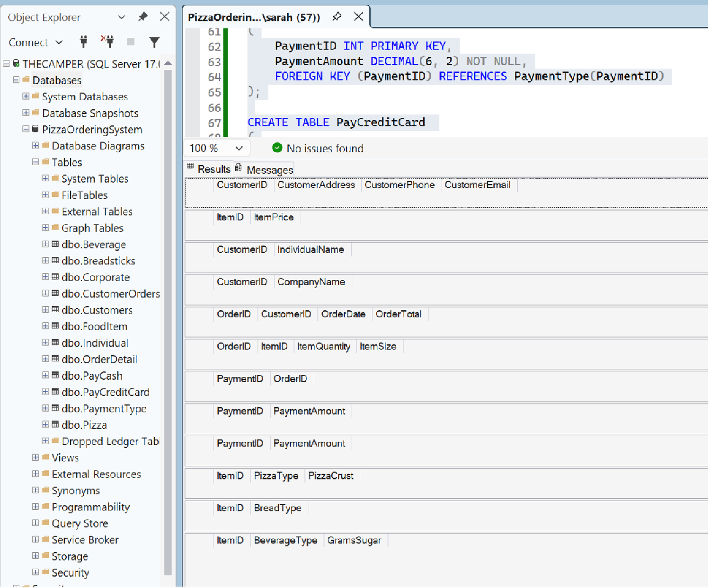Click the table icon next to dbo.FoodItem
Image resolution: width=710 pixels, height=588 pixels.
[55, 326]
